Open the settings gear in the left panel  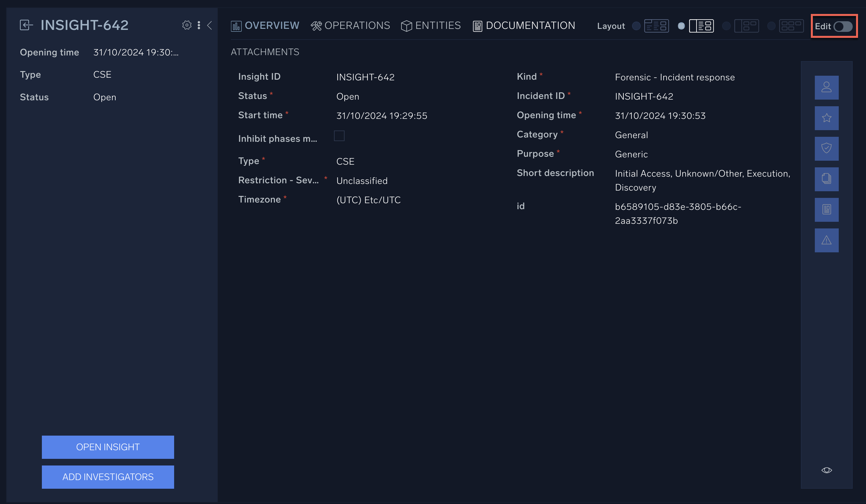[x=187, y=25]
